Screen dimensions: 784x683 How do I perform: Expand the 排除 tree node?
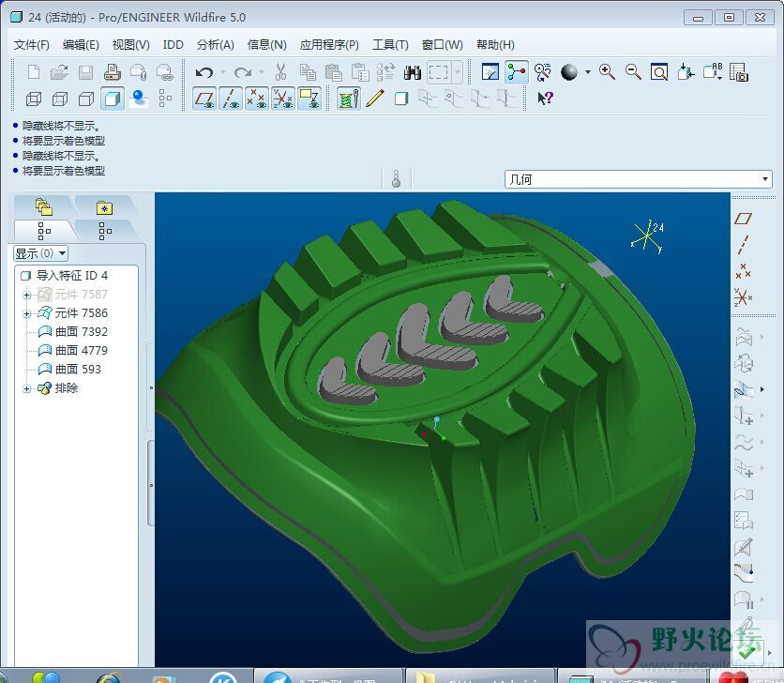pyautogui.click(x=27, y=388)
